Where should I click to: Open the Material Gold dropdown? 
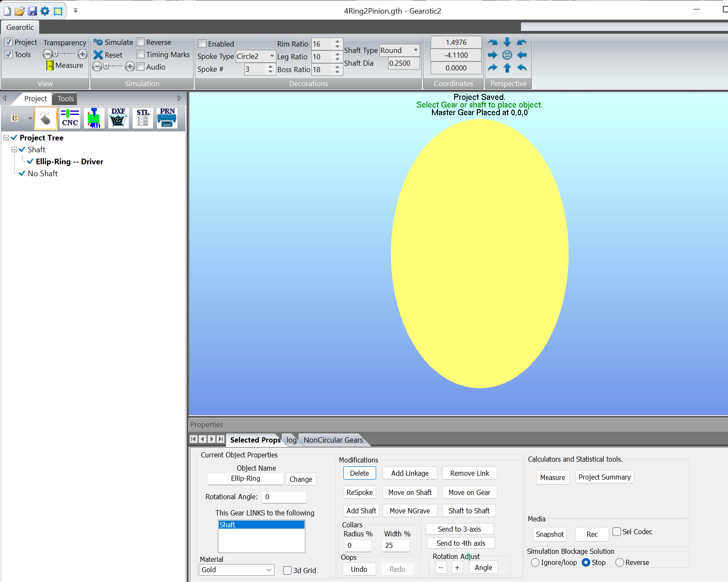click(x=269, y=570)
